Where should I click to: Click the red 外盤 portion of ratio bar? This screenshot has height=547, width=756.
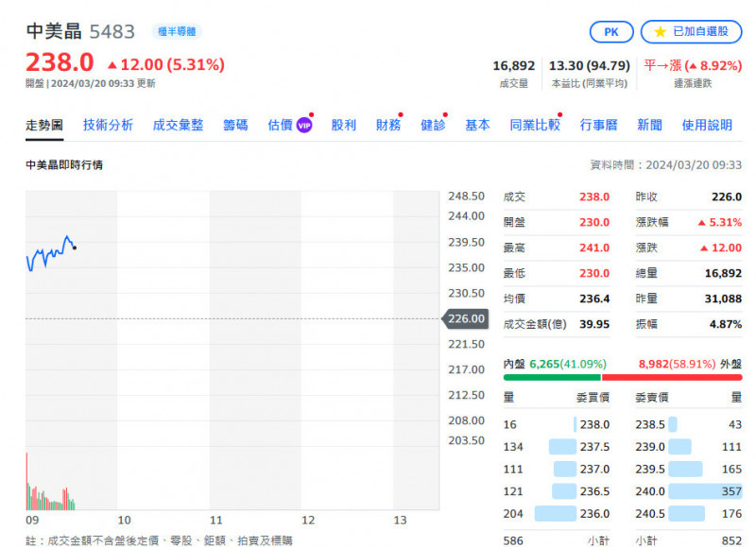coord(672,377)
